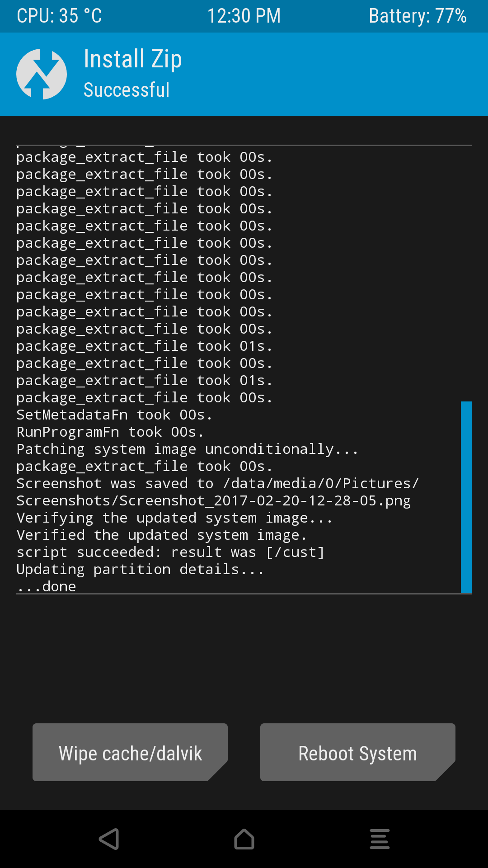The image size is (488, 868).
Task: Click the 'Updating partition details...' log line
Action: [140, 570]
